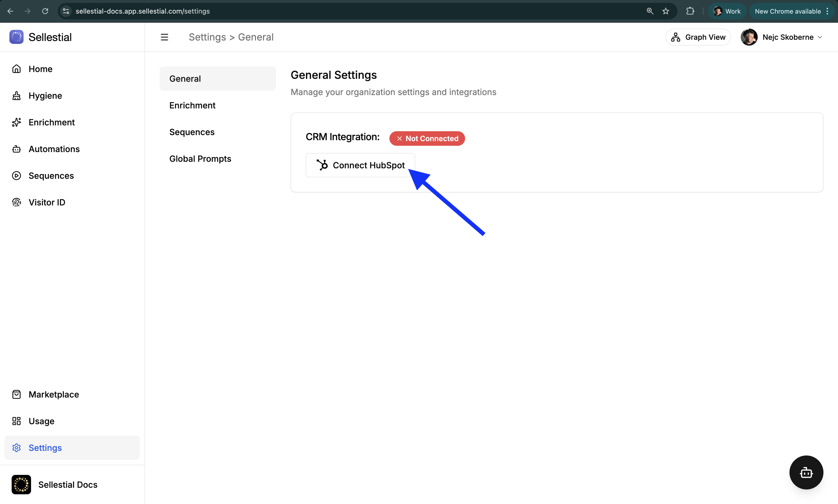Click the browser address bar

pos(238,11)
